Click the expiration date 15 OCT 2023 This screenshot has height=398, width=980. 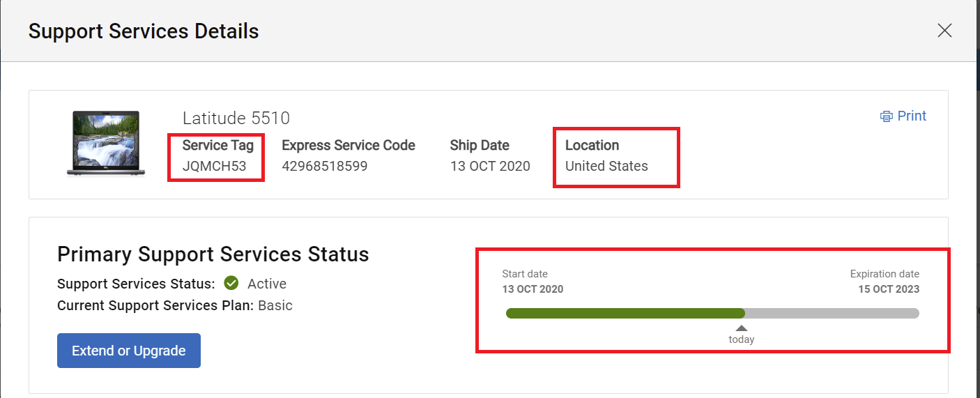(x=889, y=289)
